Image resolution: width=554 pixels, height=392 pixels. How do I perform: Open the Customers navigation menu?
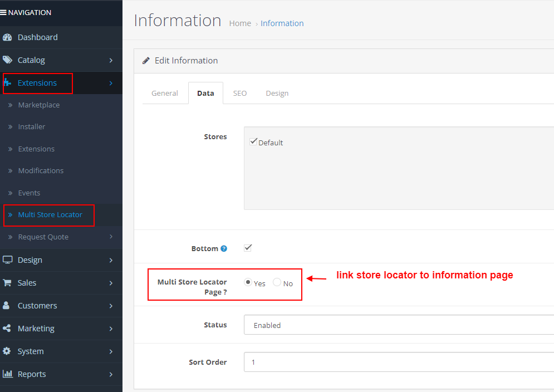click(61, 306)
